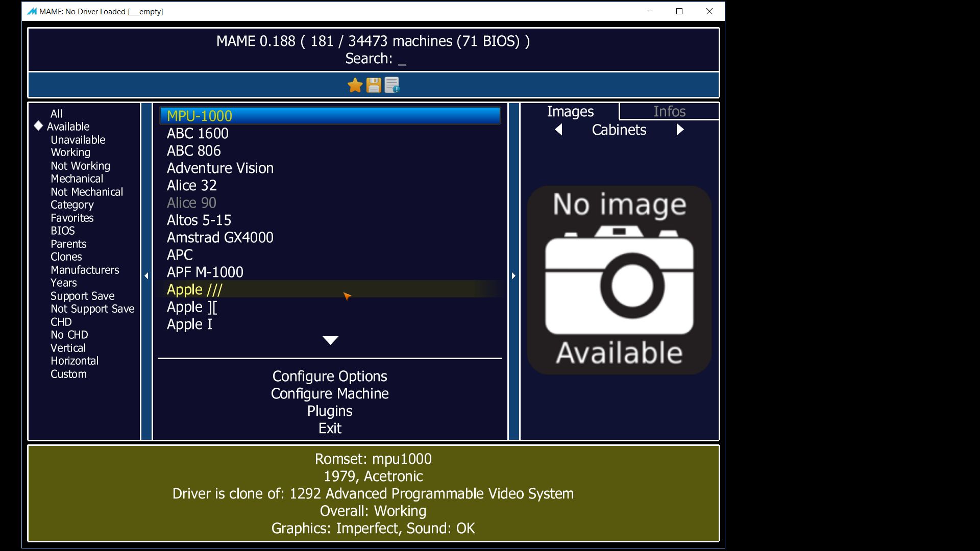Choose the Horizontal filter
980x551 pixels.
pos(74,361)
